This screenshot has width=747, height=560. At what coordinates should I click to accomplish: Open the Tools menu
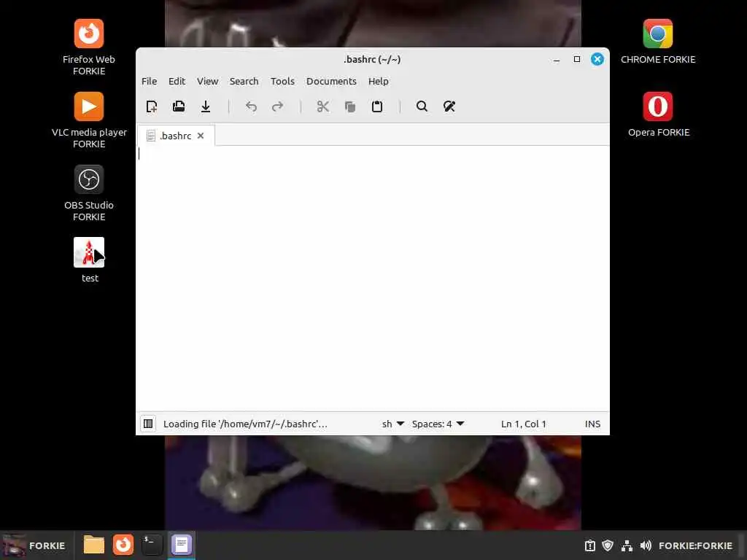pos(282,82)
